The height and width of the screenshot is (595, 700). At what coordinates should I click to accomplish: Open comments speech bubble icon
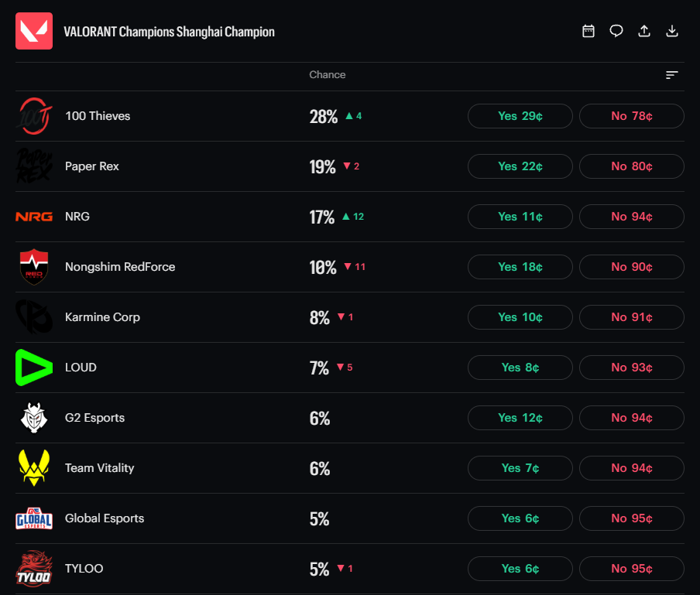616,31
